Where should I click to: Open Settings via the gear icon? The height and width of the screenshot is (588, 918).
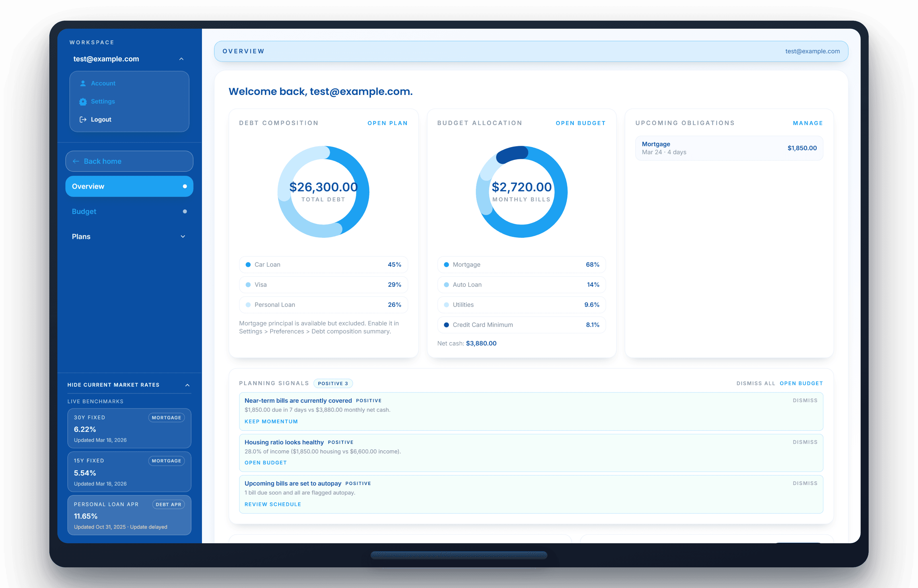pos(83,101)
